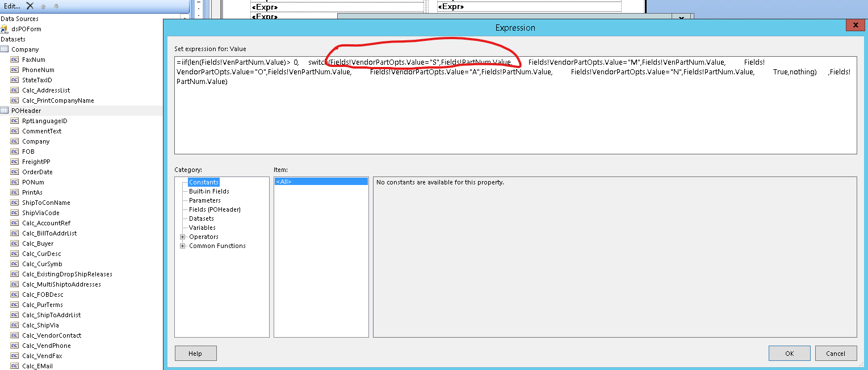Click the field icon beside Calc_PrintCompanyName
This screenshot has width=868, height=370.
[x=15, y=100]
